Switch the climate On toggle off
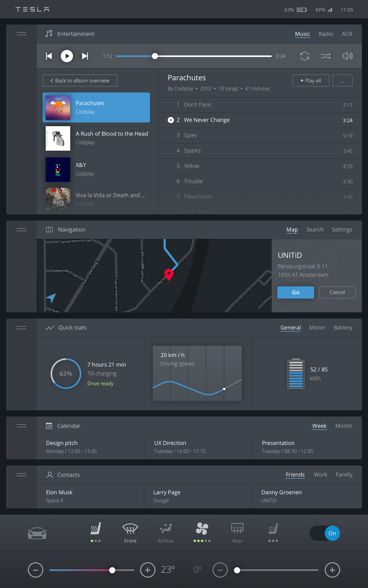The width and height of the screenshot is (368, 588). (325, 533)
